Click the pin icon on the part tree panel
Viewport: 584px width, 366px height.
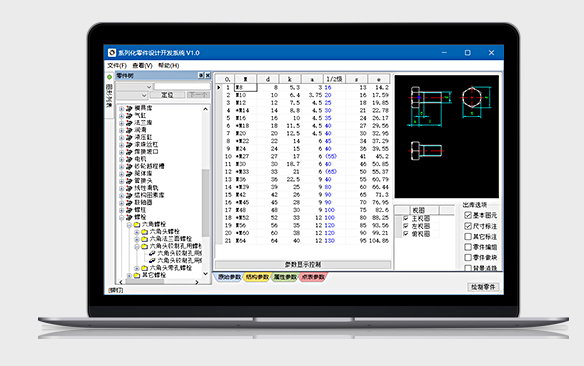tap(201, 76)
